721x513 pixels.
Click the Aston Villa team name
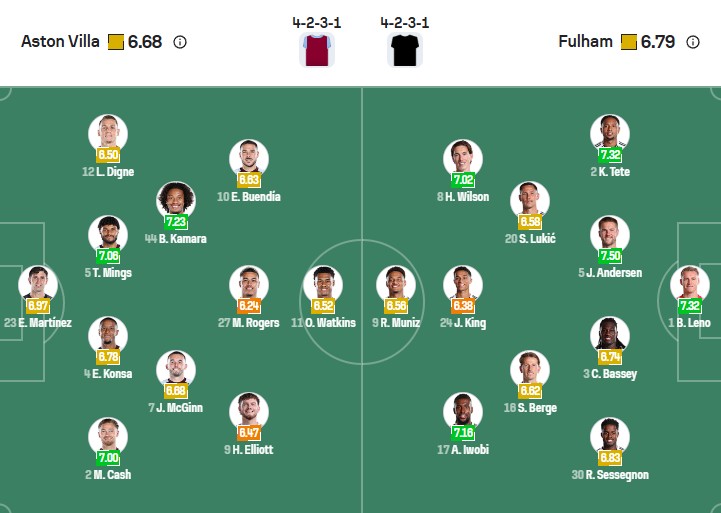click(x=60, y=42)
